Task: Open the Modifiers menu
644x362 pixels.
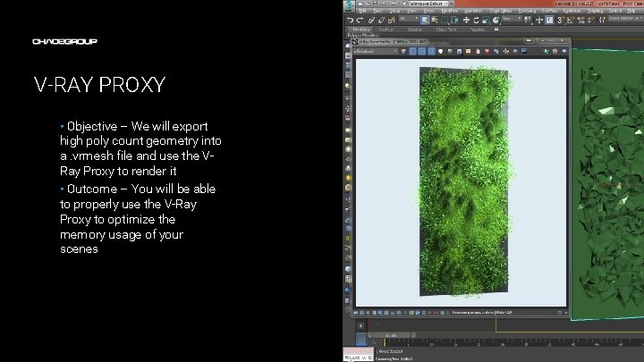Action: point(450,11)
